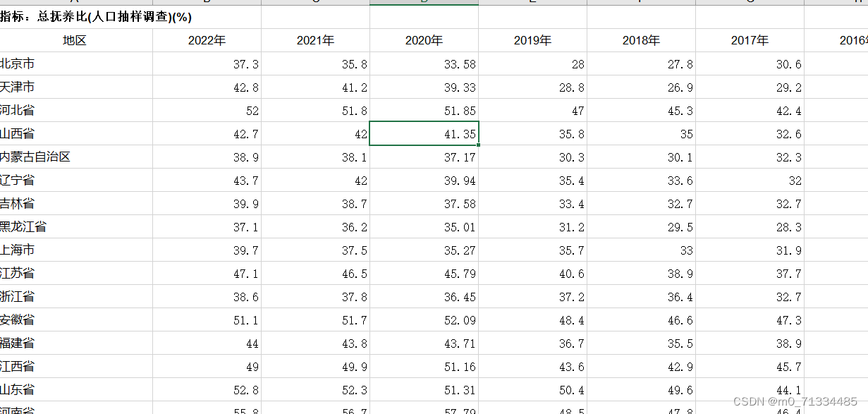
Task: Select the cell containing 北京市
Action: click(21, 63)
